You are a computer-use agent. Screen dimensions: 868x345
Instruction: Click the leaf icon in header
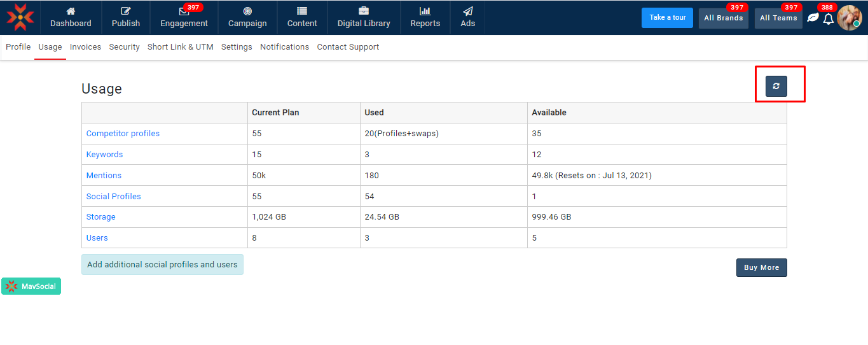pyautogui.click(x=813, y=18)
